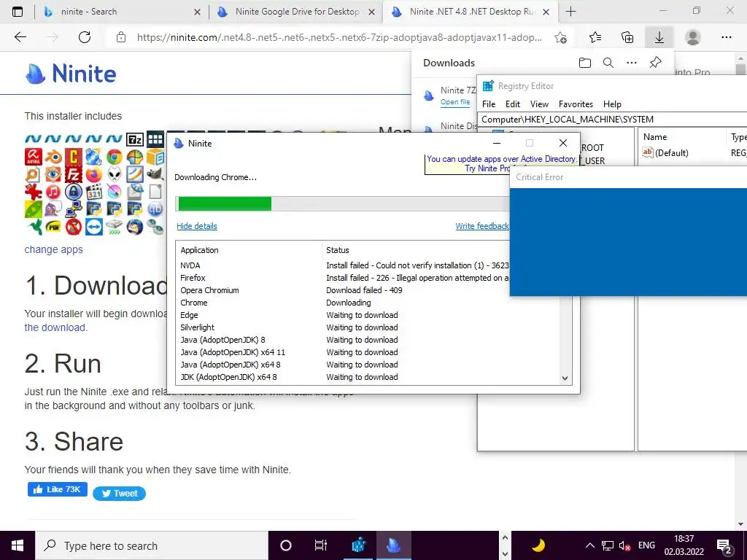Image resolution: width=747 pixels, height=560 pixels.
Task: Open more options in Downloads panel
Action: pyautogui.click(x=632, y=63)
